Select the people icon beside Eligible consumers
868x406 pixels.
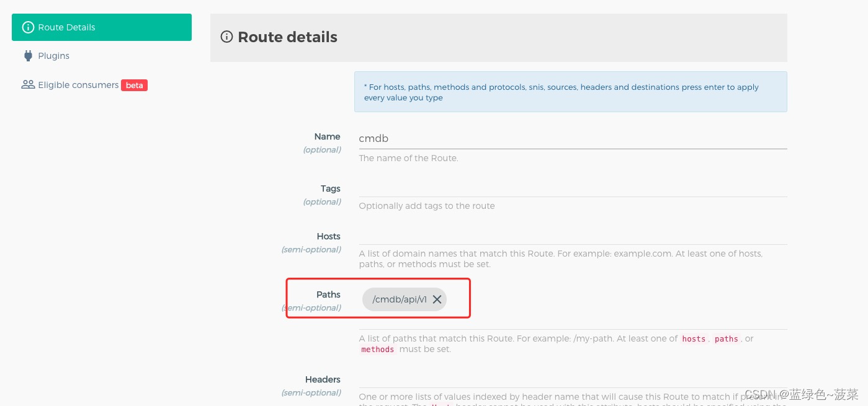28,84
